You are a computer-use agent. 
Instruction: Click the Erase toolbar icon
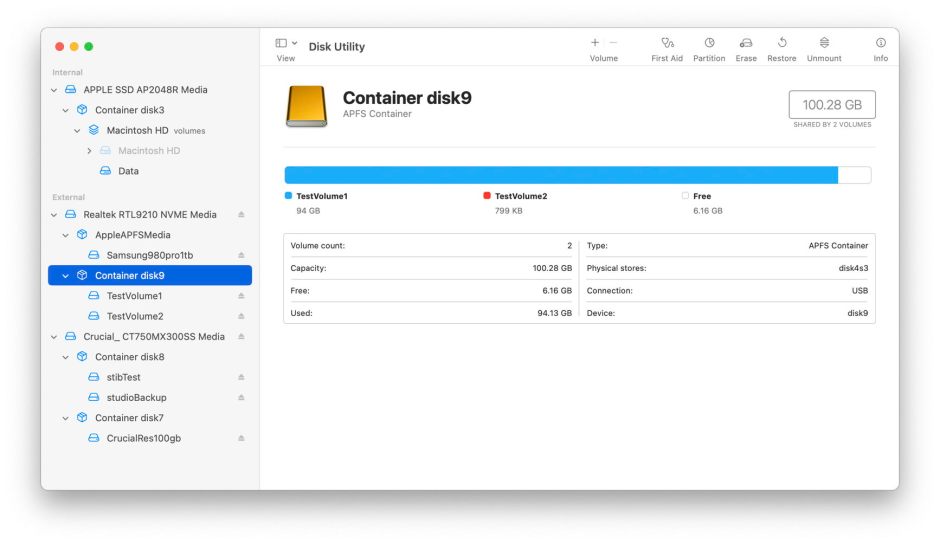[x=746, y=43]
